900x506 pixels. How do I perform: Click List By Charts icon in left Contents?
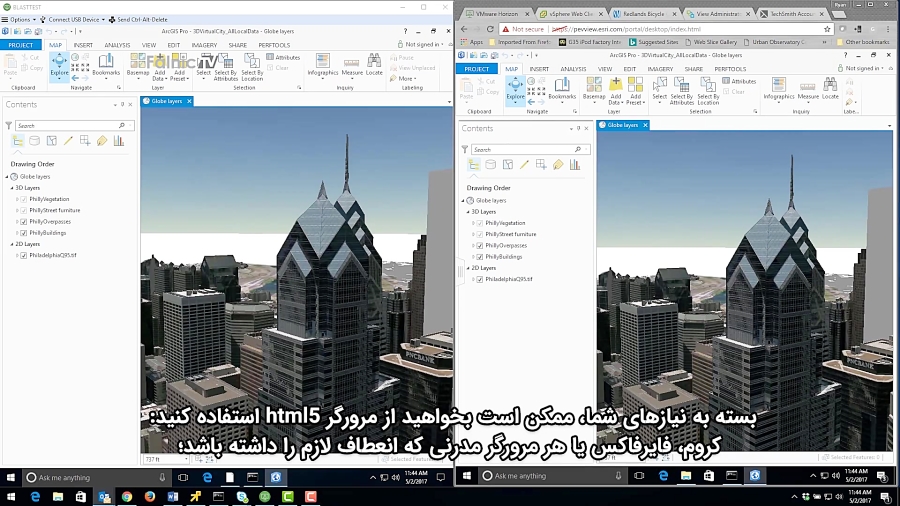[x=119, y=141]
